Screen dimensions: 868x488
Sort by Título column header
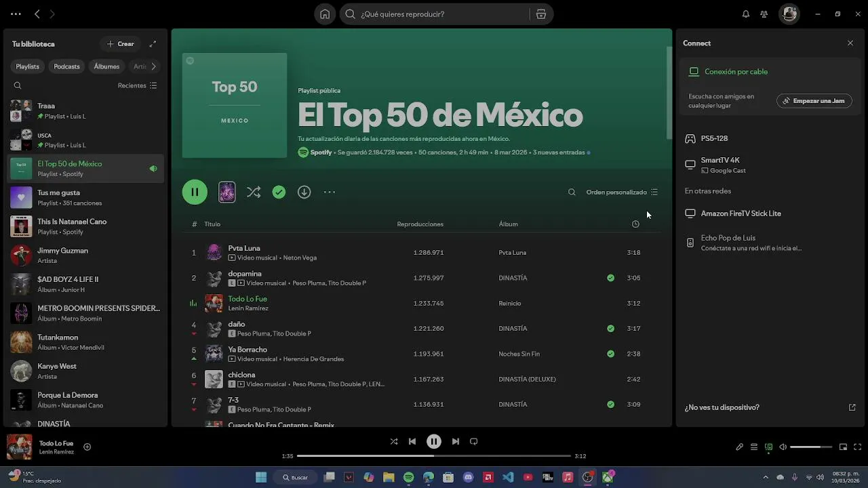pos(212,224)
